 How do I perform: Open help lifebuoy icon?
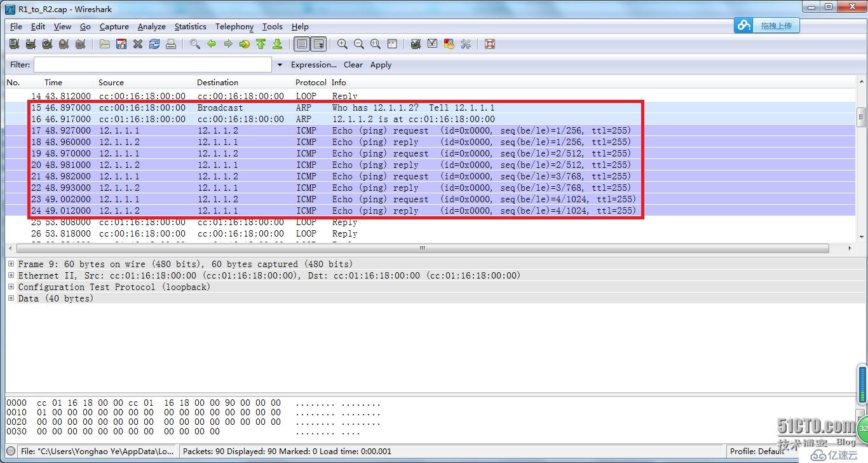pyautogui.click(x=490, y=44)
